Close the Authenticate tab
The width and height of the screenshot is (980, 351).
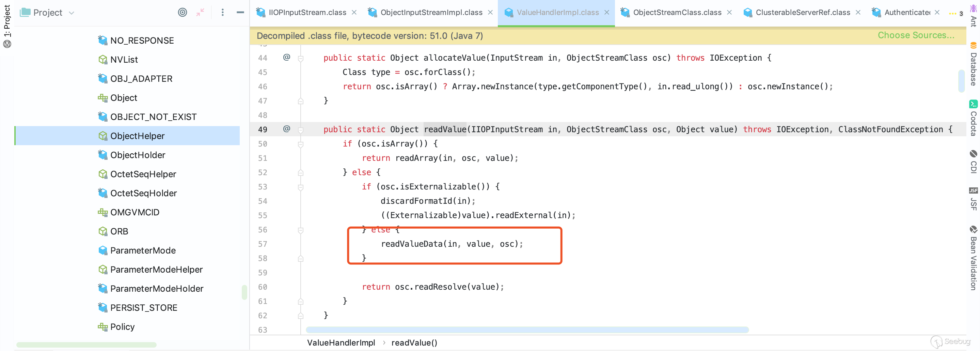(x=937, y=13)
